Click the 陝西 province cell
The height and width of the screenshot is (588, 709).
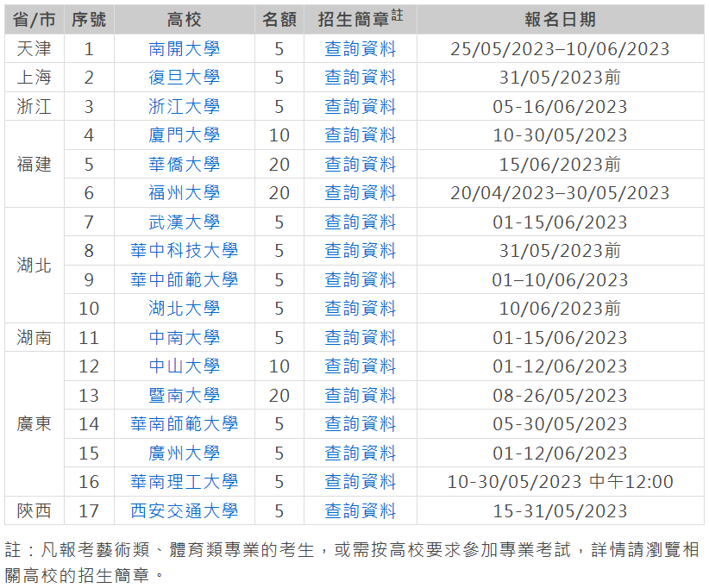point(35,511)
